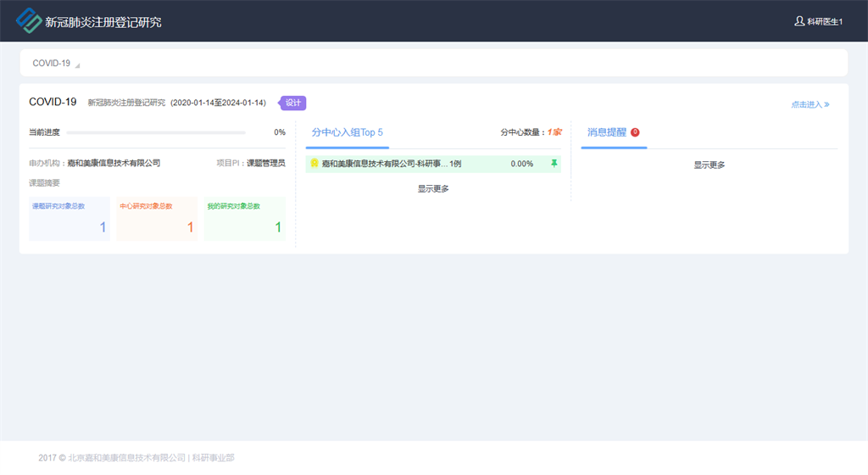Open the 中心研究对象总数 card

(157, 218)
